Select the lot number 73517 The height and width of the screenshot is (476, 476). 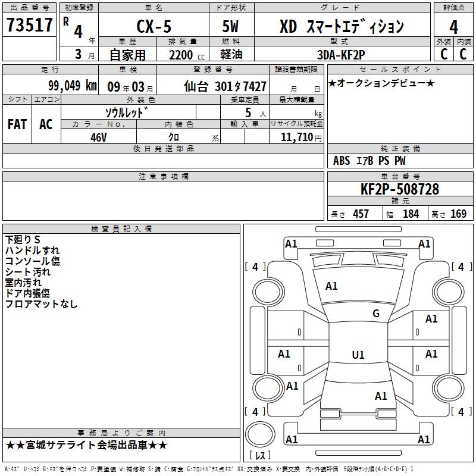point(30,26)
